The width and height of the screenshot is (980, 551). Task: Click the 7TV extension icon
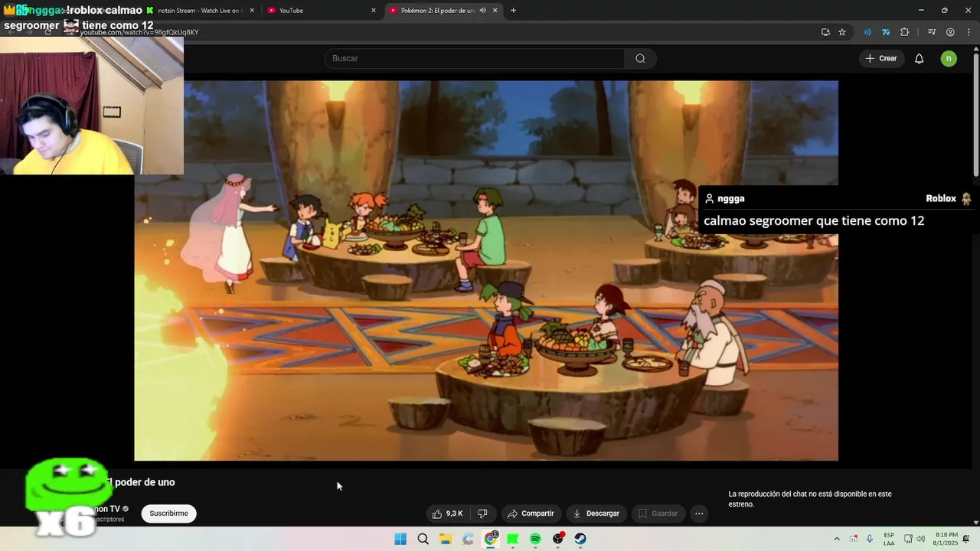(x=886, y=32)
